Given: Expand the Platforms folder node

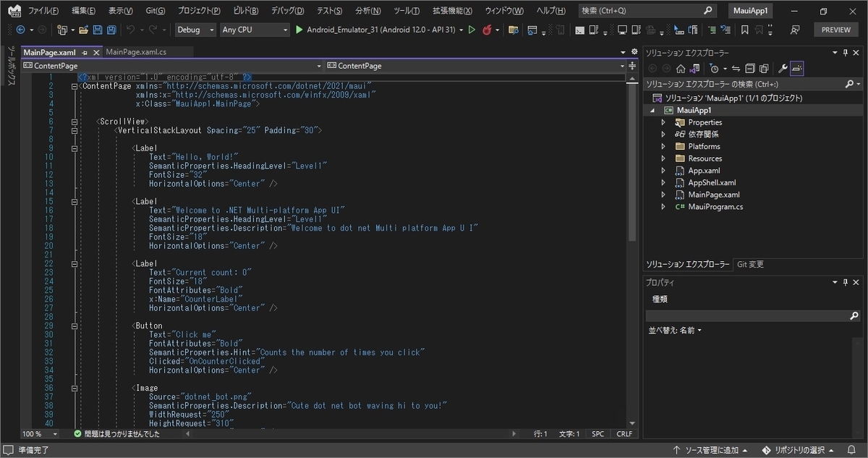Looking at the screenshot, I should click(663, 146).
